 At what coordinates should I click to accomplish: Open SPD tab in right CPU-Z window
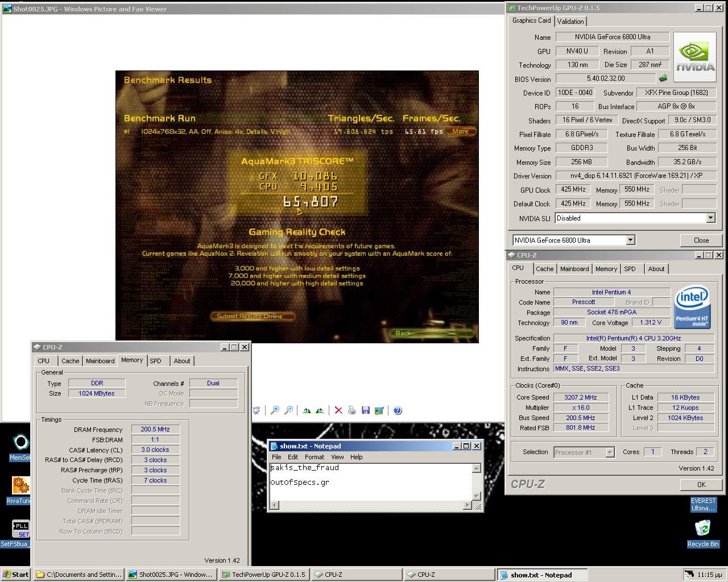click(630, 269)
